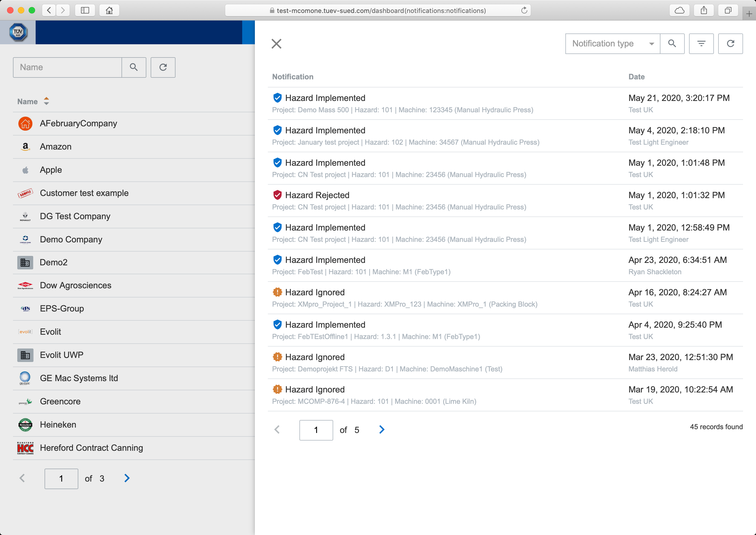Select Heineken in the company list
The image size is (756, 535).
58,425
